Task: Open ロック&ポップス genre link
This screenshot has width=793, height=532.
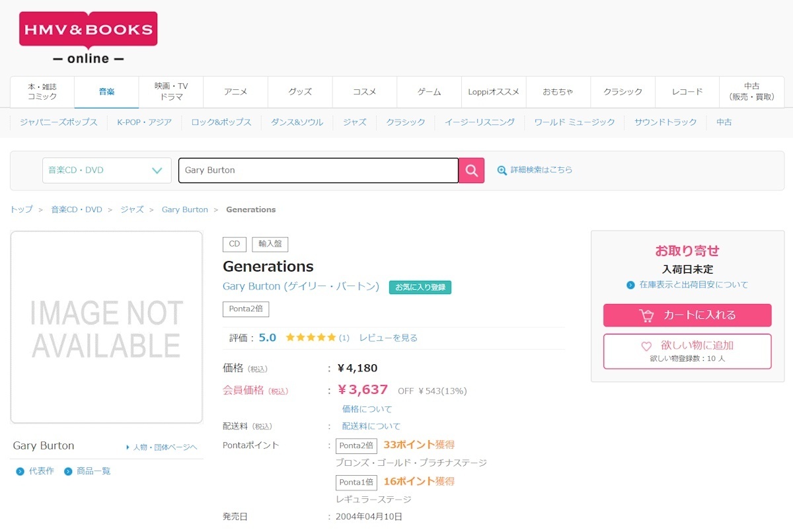Action: pos(221,122)
